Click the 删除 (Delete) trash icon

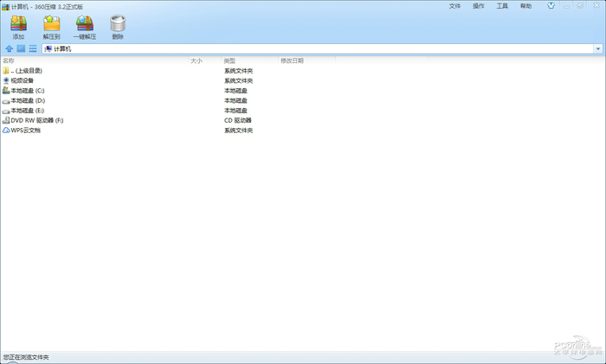click(x=118, y=23)
